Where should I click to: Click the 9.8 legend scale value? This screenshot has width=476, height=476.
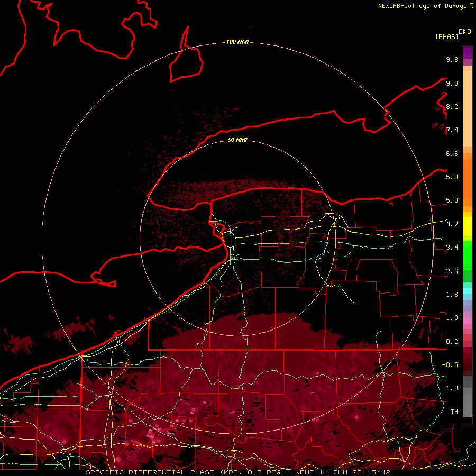[x=452, y=59]
